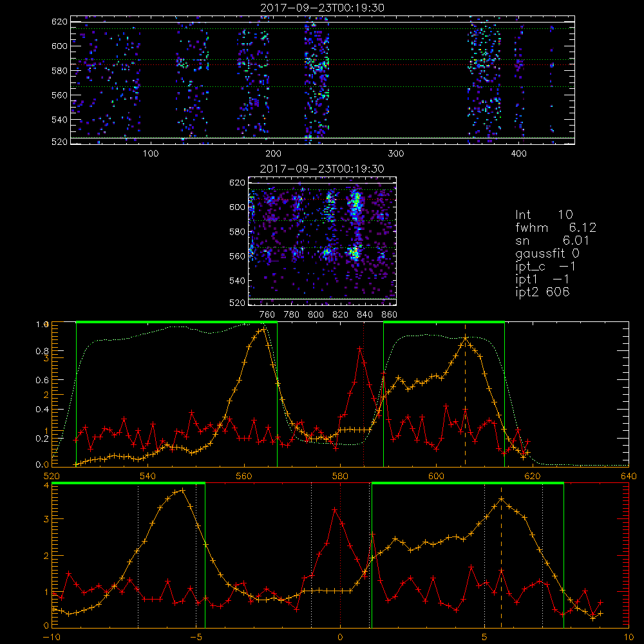Viewport: 644px width, 644px height.
Task: Click the 'ipt2 606' parameter text
Action: (542, 292)
